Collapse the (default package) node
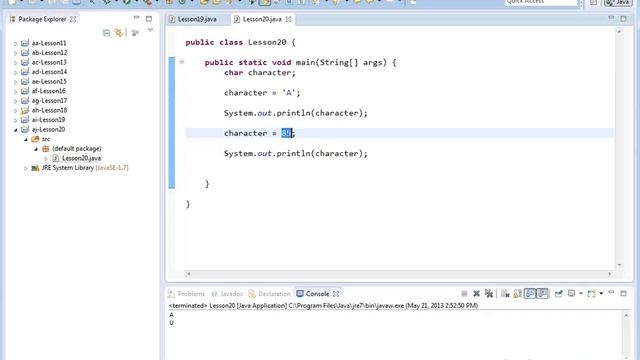The image size is (640, 360). pos(36,149)
